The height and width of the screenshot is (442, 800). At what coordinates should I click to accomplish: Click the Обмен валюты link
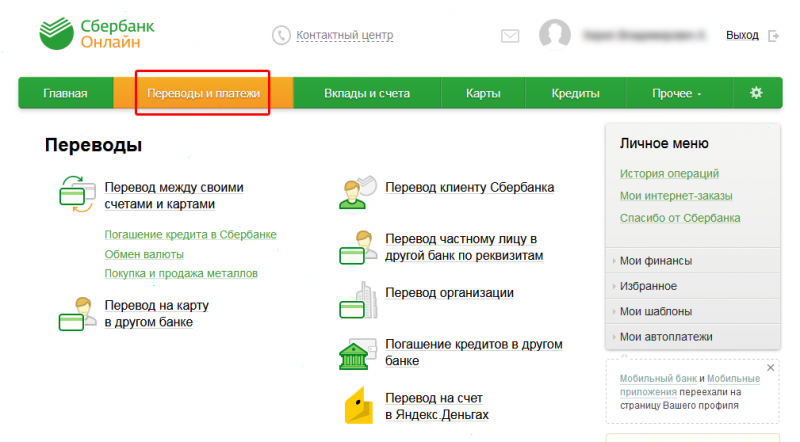(144, 254)
